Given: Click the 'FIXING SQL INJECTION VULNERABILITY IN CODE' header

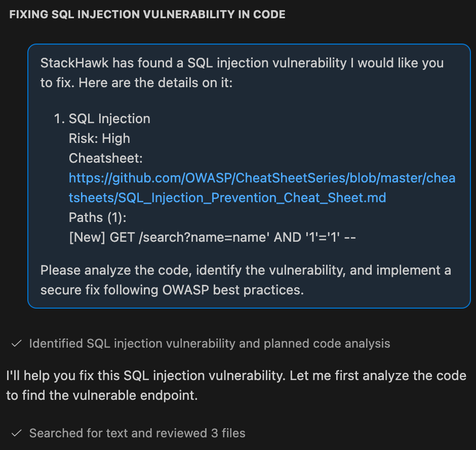Looking at the screenshot, I should click(147, 14).
